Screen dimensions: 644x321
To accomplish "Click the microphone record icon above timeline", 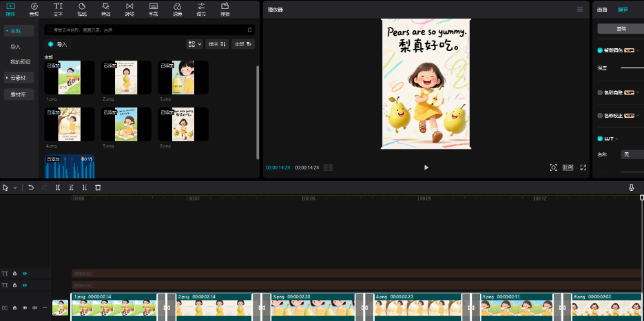I will (631, 187).
